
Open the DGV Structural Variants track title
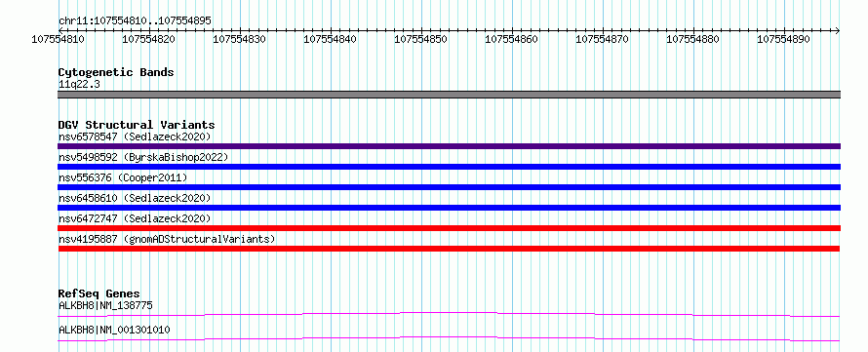pos(137,125)
